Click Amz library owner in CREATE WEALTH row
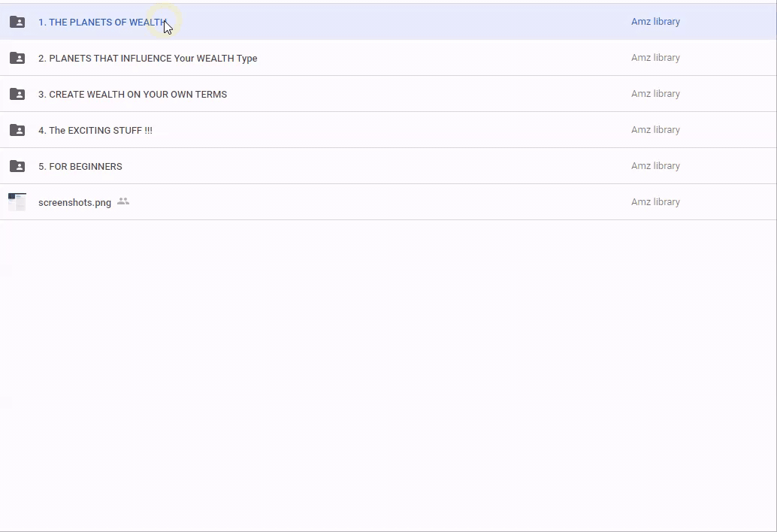 coord(655,94)
